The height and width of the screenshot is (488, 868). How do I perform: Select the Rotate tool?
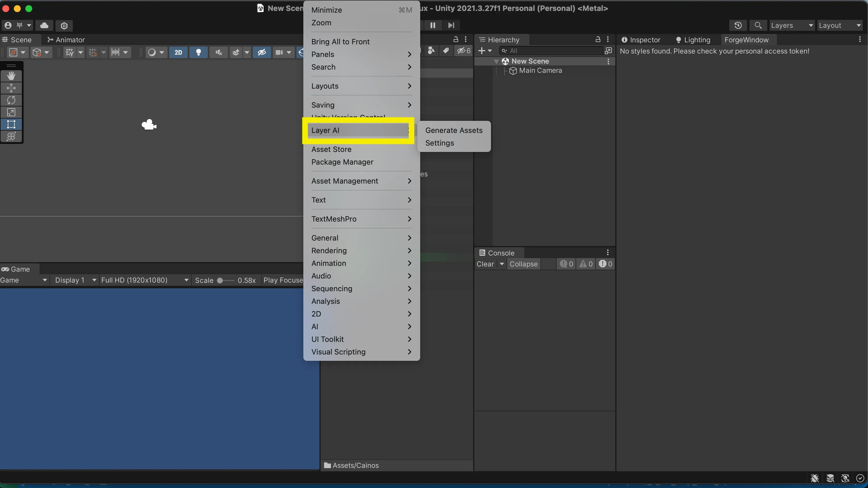click(11, 100)
